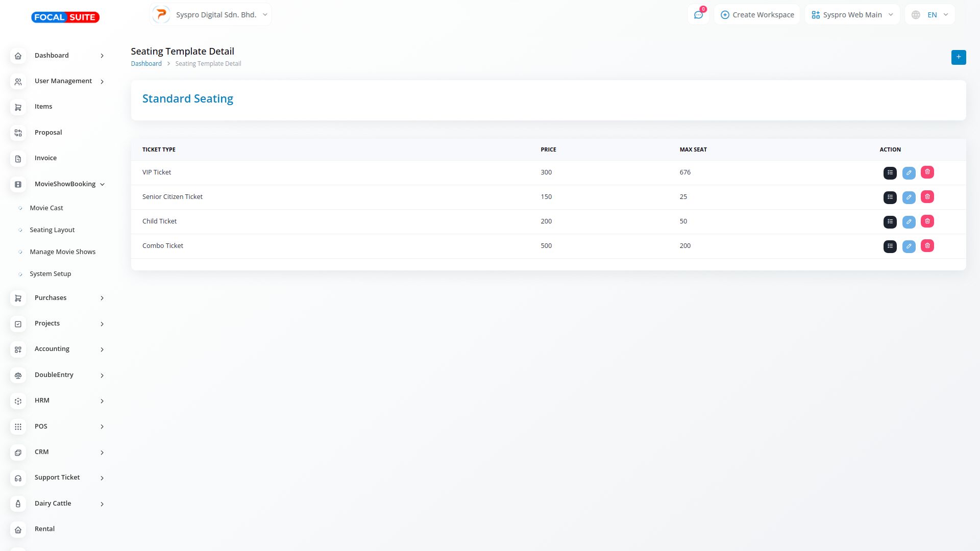Delete the Senior Citizen Ticket row
The image size is (980, 551).
[927, 197]
